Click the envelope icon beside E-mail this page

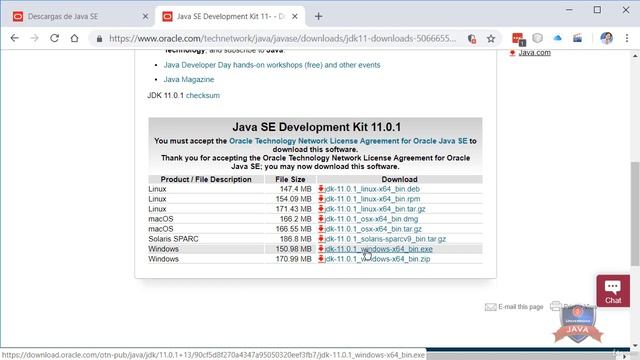pyautogui.click(x=491, y=307)
